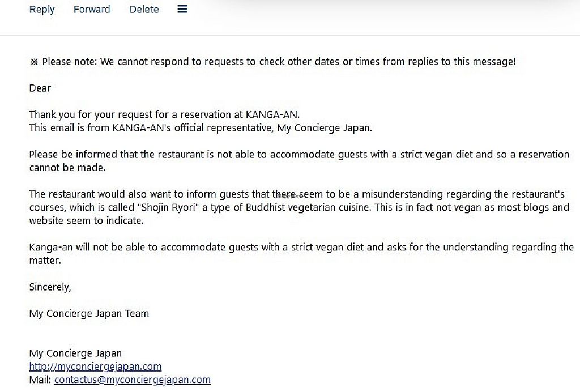
Task: Open the myconciergejapan.com website link
Action: pos(95,367)
